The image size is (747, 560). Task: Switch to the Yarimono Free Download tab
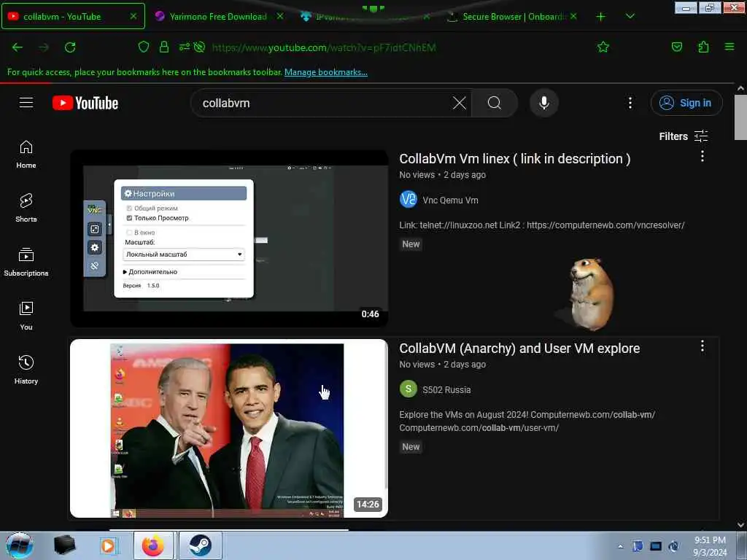pos(218,17)
